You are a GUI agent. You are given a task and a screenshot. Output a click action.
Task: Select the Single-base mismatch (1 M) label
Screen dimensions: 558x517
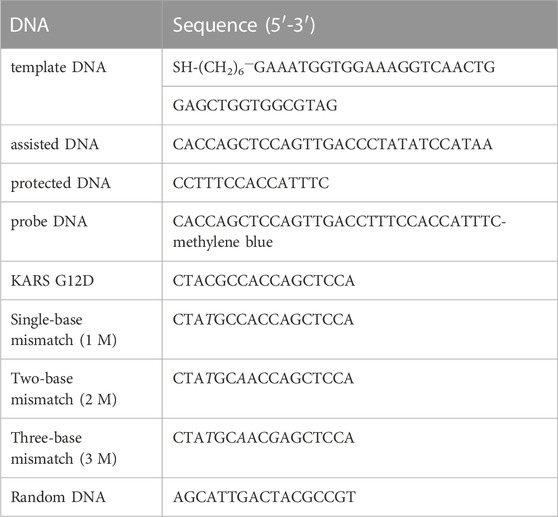(x=64, y=330)
